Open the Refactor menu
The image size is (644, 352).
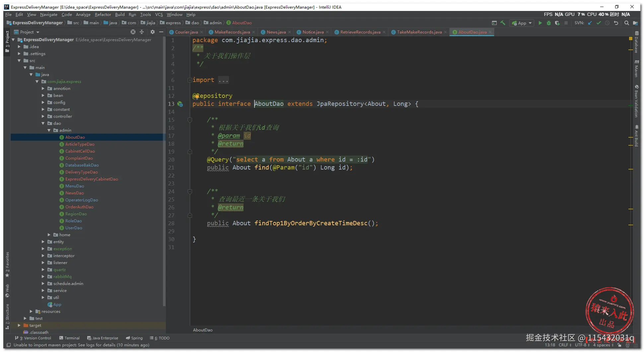pos(103,15)
